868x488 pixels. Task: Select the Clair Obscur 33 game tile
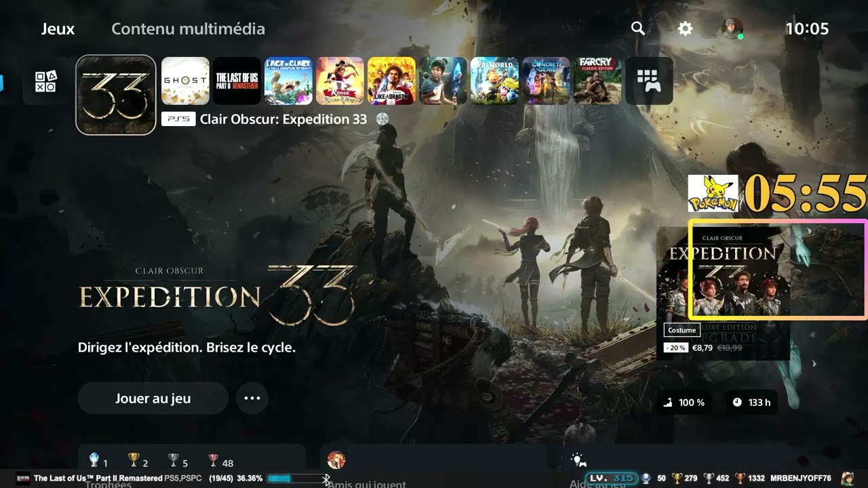116,95
